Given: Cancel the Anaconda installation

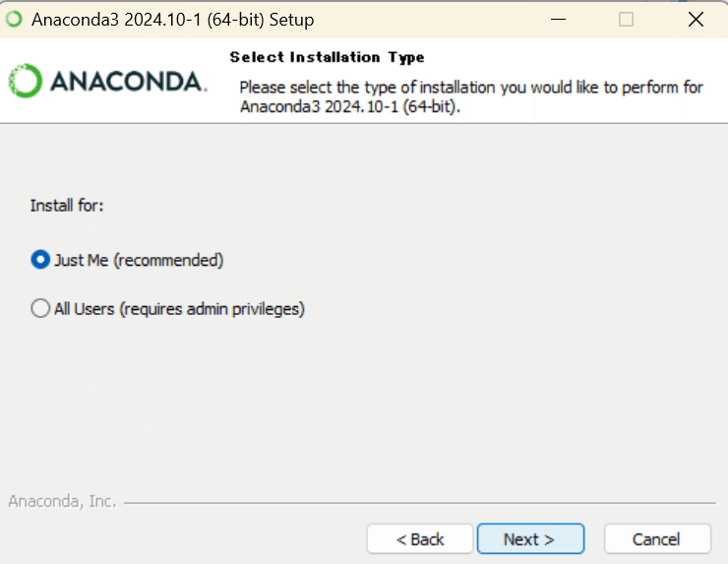Looking at the screenshot, I should (657, 539).
